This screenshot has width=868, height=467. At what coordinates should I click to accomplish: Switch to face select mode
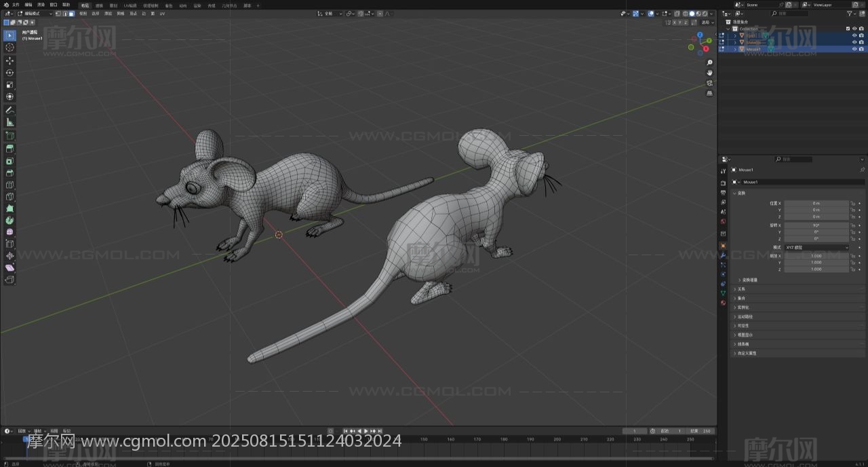coord(71,14)
